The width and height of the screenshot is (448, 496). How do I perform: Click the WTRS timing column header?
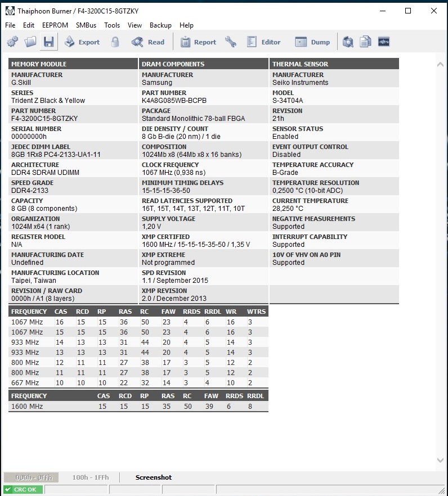click(256, 312)
